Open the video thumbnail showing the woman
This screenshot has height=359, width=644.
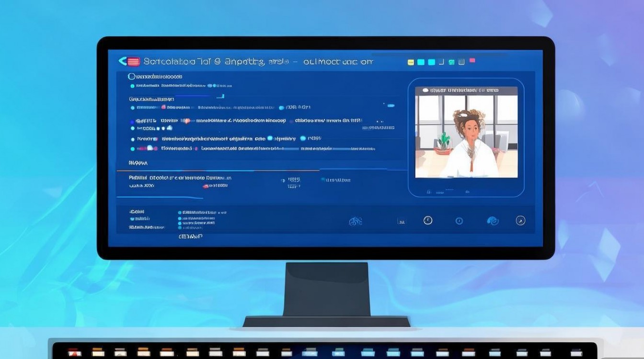pyautogui.click(x=466, y=133)
